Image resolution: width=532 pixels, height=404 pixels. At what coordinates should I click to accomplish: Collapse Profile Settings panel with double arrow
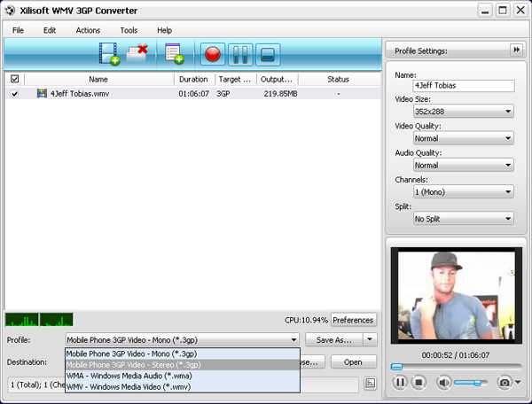[x=516, y=50]
